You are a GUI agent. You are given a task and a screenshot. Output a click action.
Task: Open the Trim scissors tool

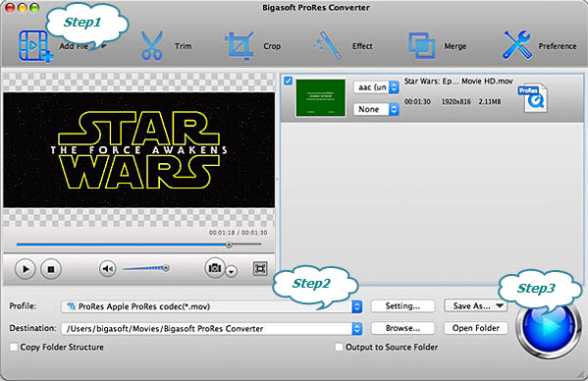coord(152,46)
